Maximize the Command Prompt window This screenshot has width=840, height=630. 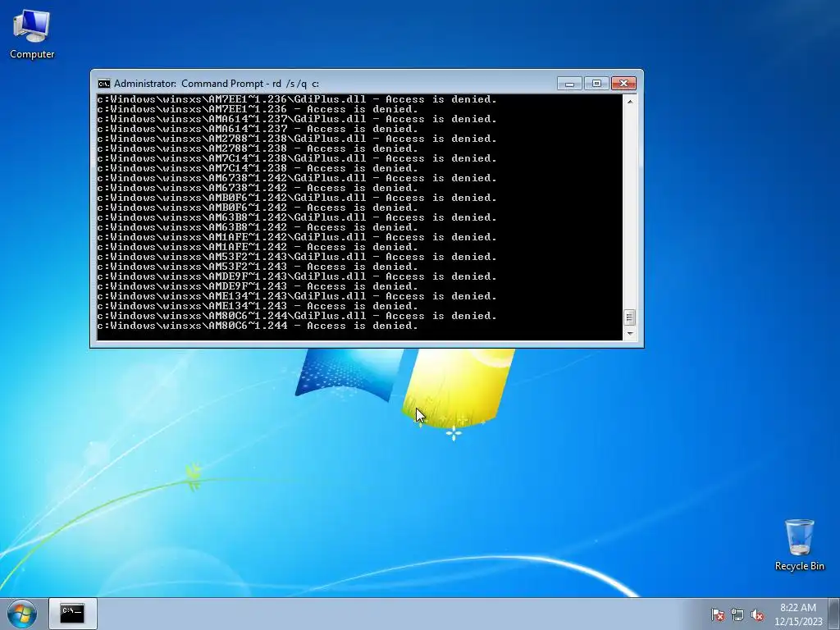pyautogui.click(x=596, y=84)
